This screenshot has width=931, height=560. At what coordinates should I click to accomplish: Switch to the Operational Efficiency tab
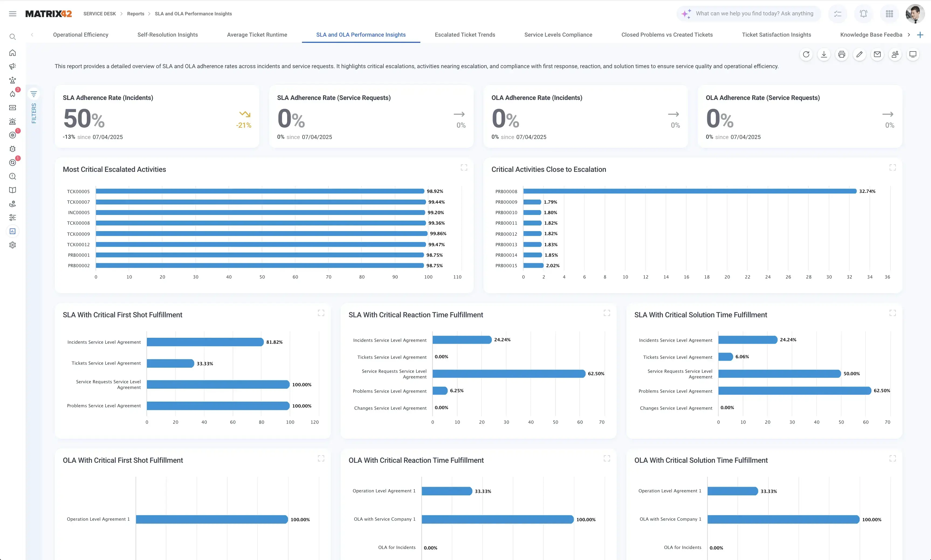pos(81,34)
